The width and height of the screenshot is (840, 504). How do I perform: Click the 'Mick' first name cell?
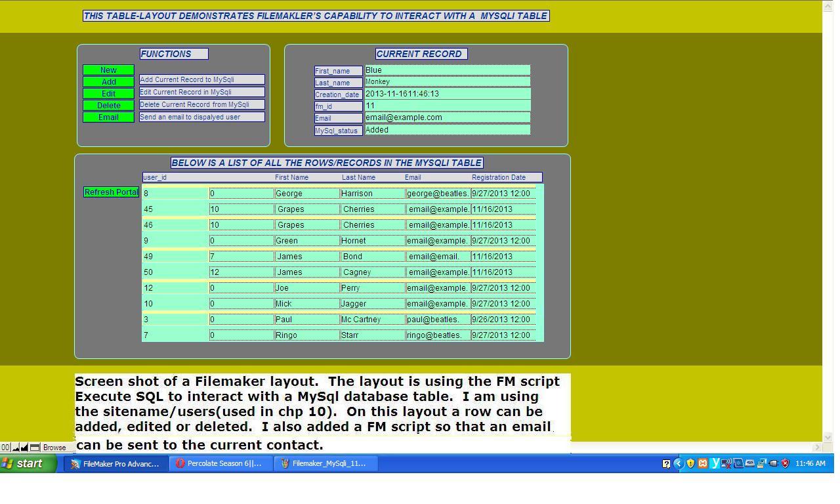[x=306, y=304]
